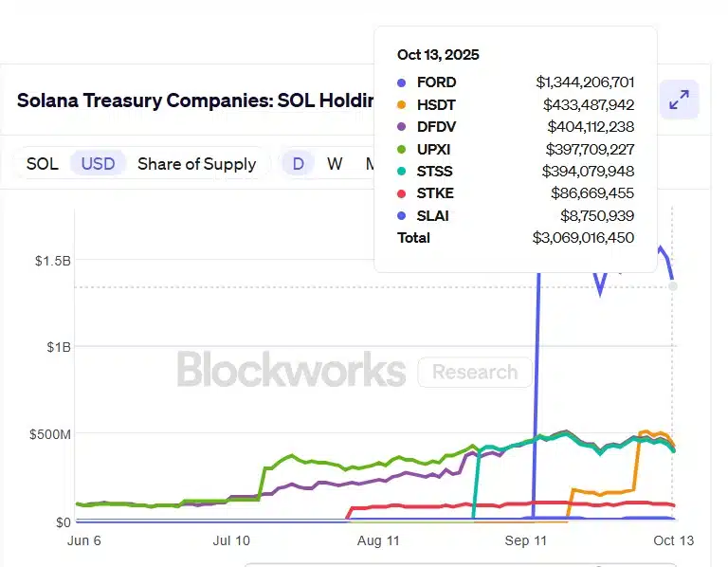The image size is (728, 567).
Task: Click the red STKE legend dot
Action: [402, 193]
